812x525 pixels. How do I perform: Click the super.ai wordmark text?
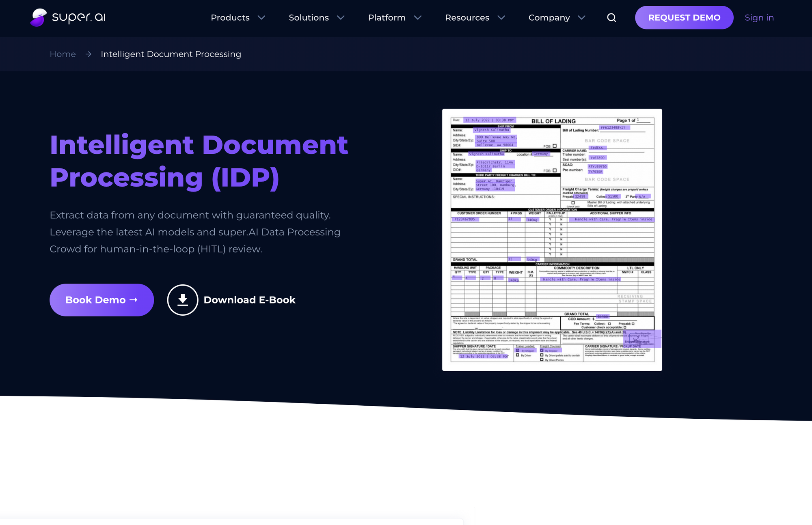[x=79, y=17]
